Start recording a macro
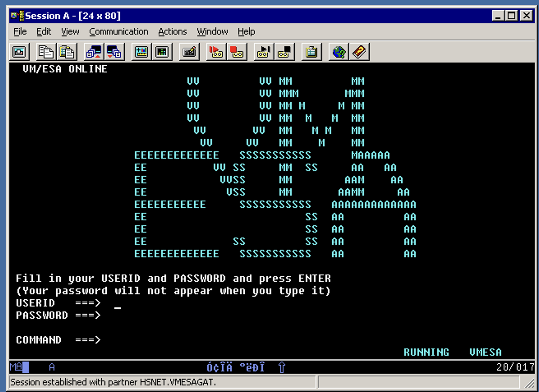 pyautogui.click(x=216, y=52)
